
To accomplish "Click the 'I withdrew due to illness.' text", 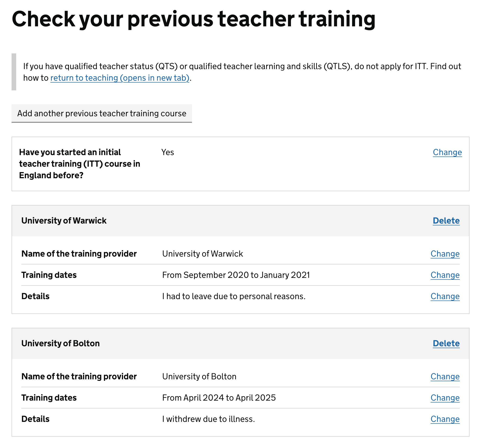I will pyautogui.click(x=208, y=419).
